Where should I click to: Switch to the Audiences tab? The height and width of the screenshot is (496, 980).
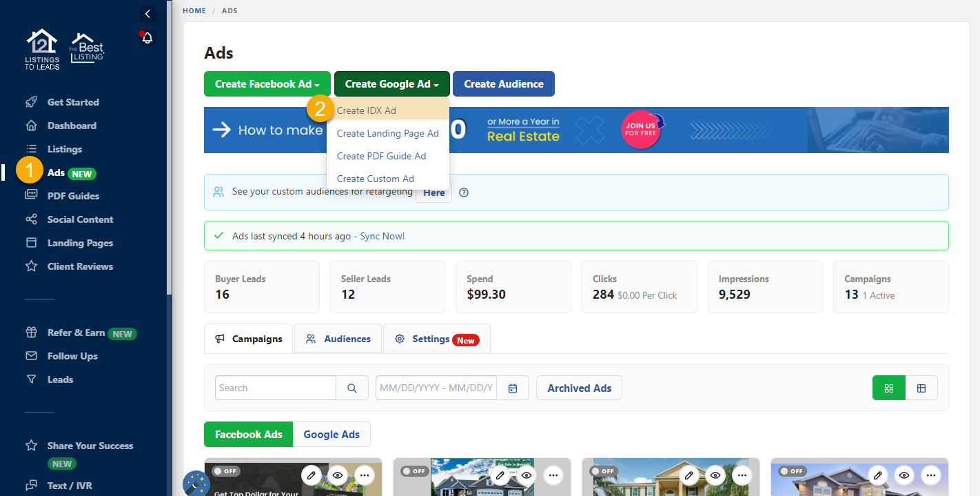click(338, 339)
